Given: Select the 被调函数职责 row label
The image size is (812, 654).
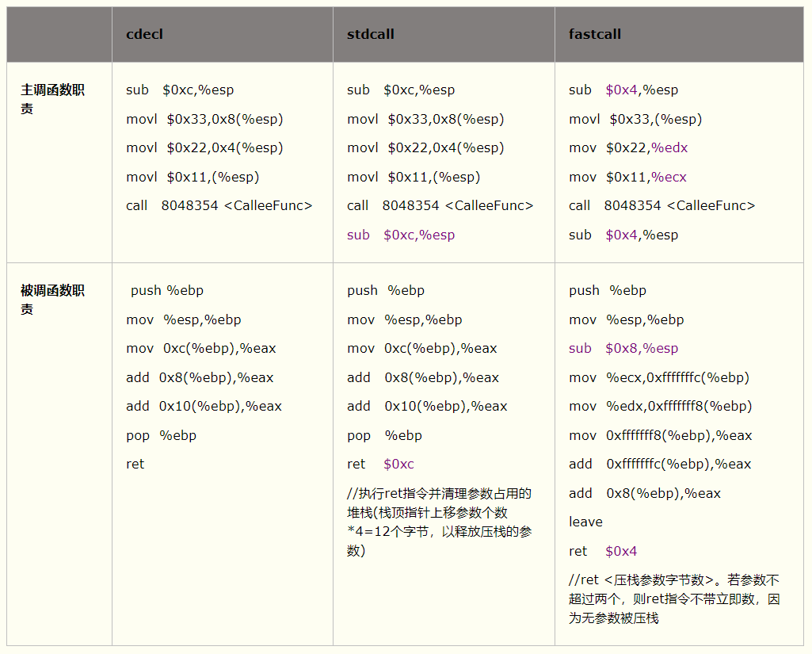Looking at the screenshot, I should pos(52,300).
